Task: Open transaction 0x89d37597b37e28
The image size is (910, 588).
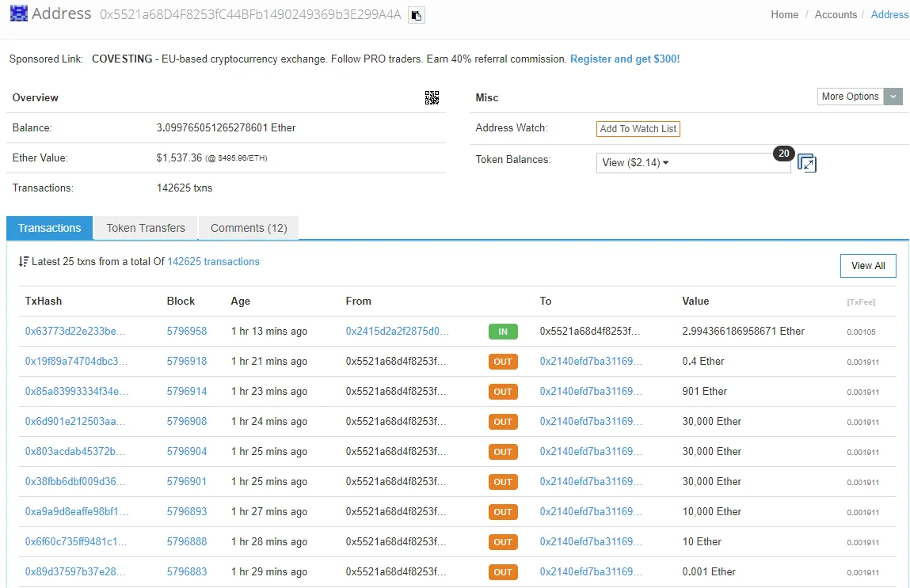Action: pyautogui.click(x=75, y=572)
